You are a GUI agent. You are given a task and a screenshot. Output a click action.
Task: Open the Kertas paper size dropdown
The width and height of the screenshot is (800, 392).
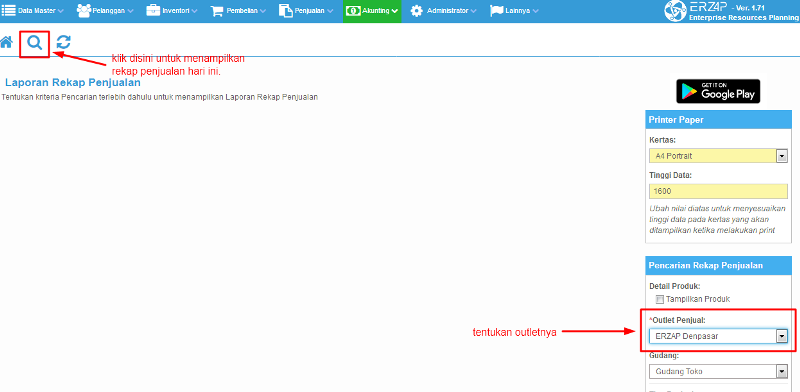[718, 156]
